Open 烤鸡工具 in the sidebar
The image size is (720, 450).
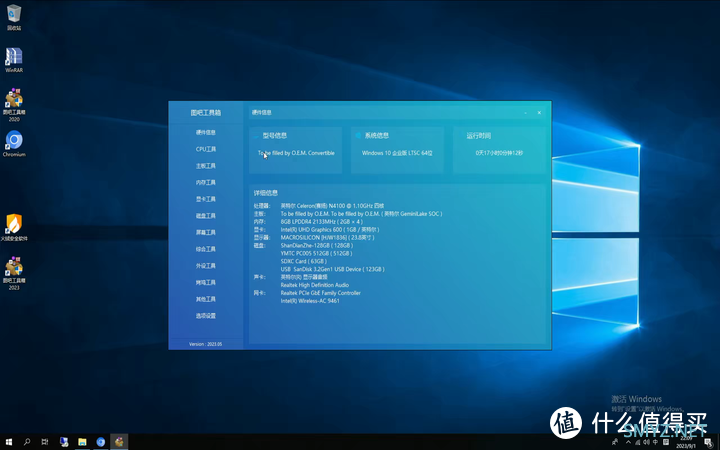point(206,282)
